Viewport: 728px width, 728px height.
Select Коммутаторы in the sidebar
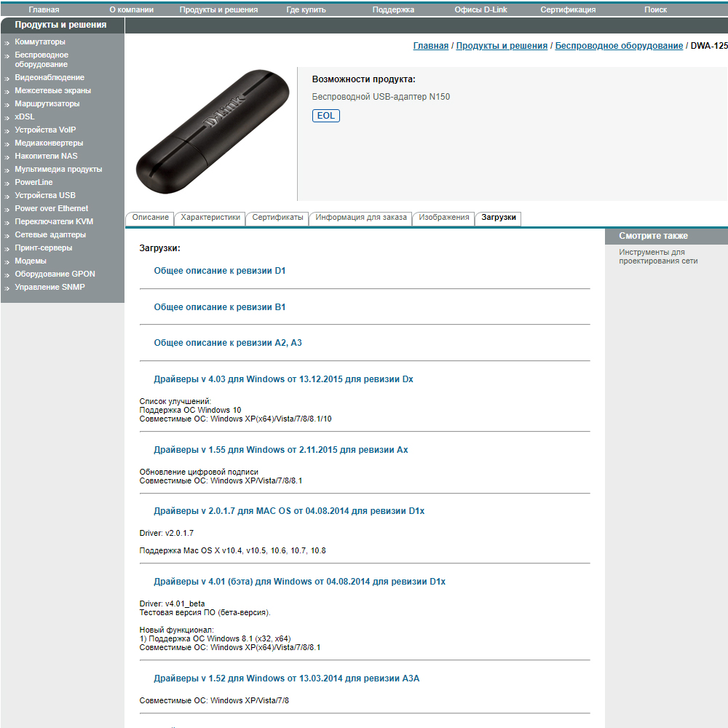[40, 41]
